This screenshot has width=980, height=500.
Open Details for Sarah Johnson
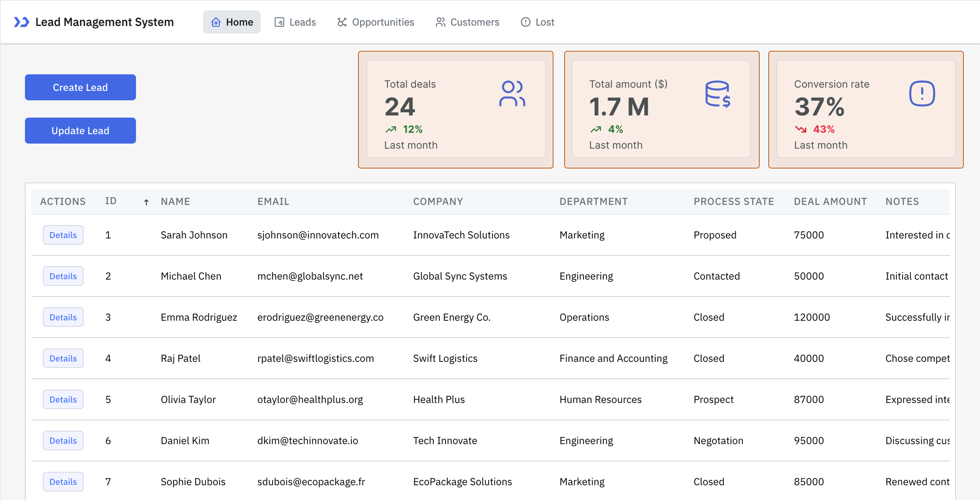(x=63, y=235)
